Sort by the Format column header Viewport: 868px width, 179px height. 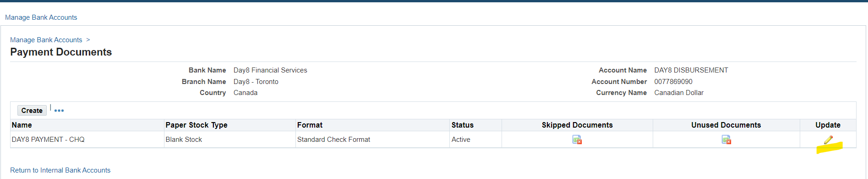310,125
